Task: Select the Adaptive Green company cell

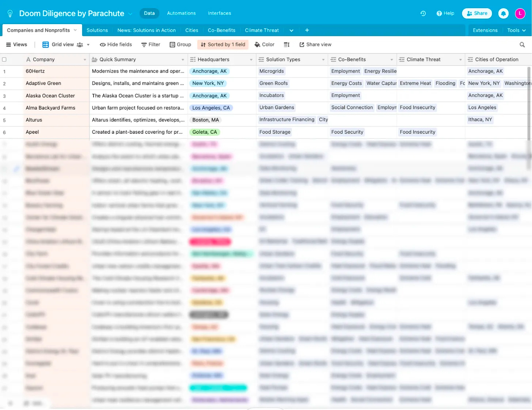Action: [x=56, y=83]
